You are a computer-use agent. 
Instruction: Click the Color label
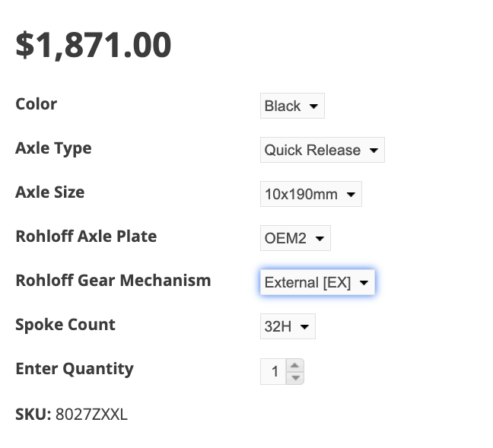tap(36, 104)
